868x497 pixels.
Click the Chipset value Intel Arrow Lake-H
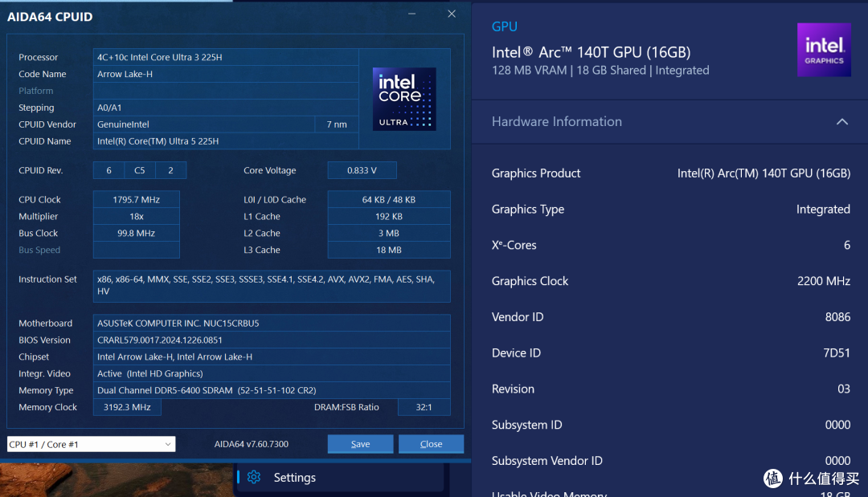[272, 356]
